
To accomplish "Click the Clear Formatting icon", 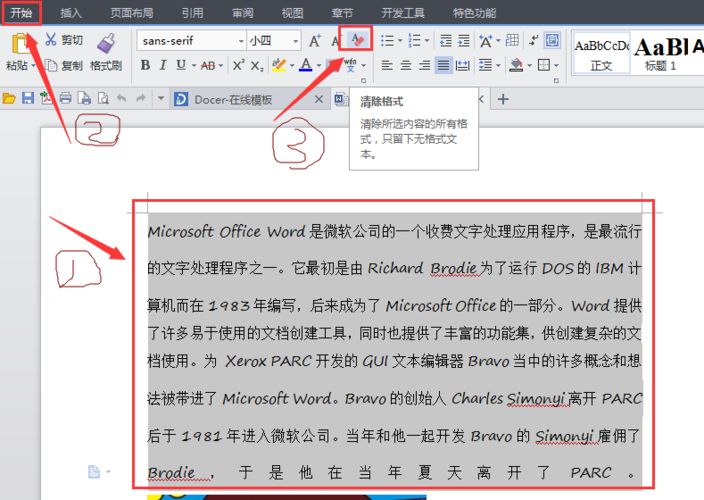I will [x=357, y=40].
